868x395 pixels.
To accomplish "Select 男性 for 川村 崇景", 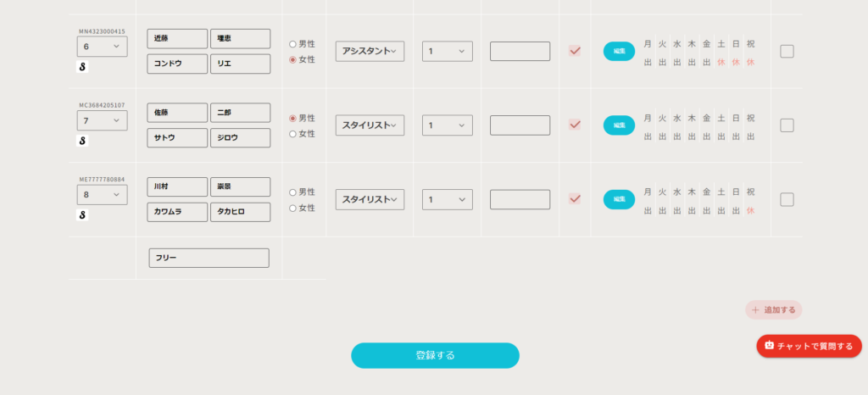I will (293, 192).
